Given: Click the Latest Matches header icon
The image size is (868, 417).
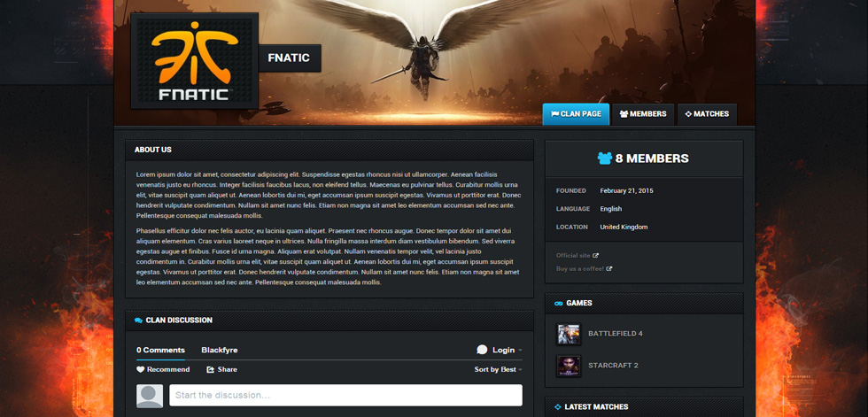Looking at the screenshot, I should 558,407.
